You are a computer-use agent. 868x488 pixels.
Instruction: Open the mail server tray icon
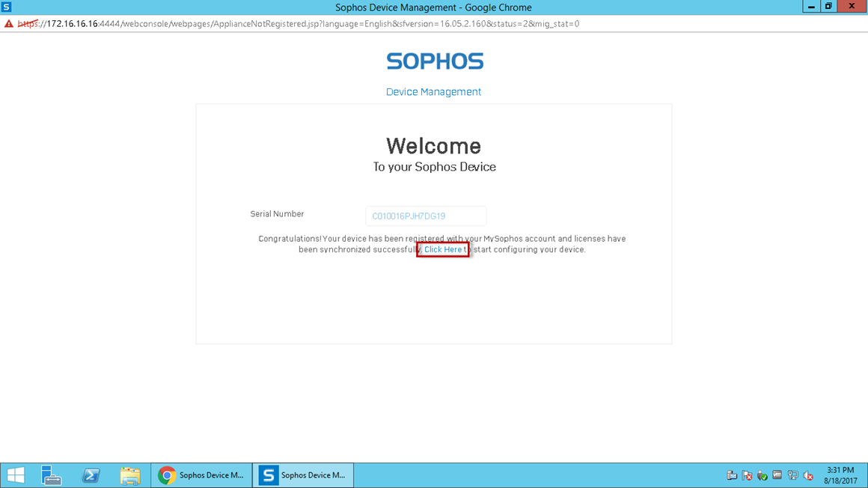(x=732, y=475)
